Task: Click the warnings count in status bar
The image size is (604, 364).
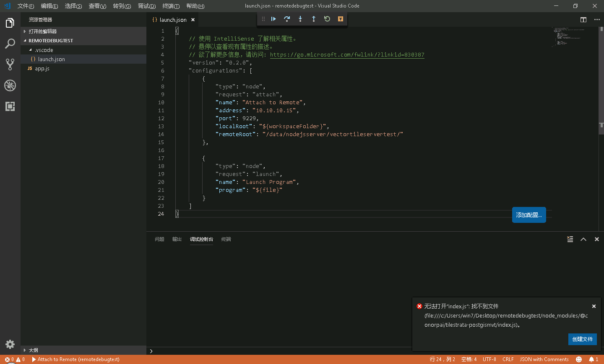Action: tap(21, 359)
